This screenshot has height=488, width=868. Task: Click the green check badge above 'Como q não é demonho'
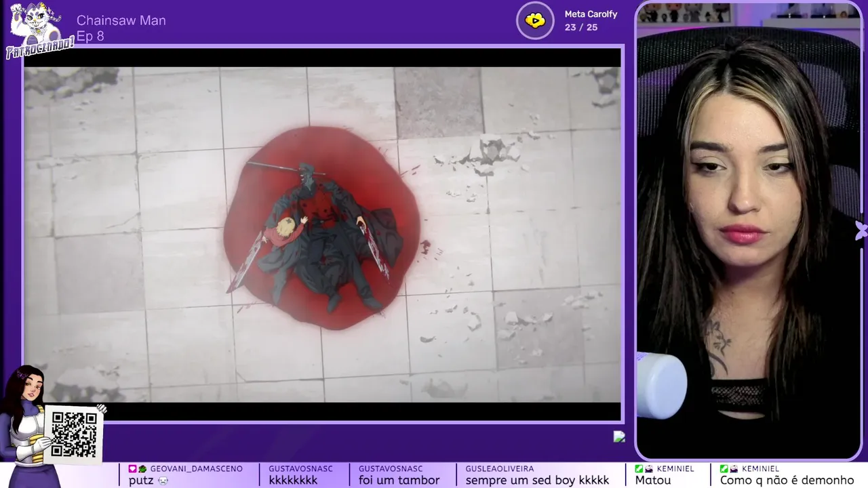point(724,469)
